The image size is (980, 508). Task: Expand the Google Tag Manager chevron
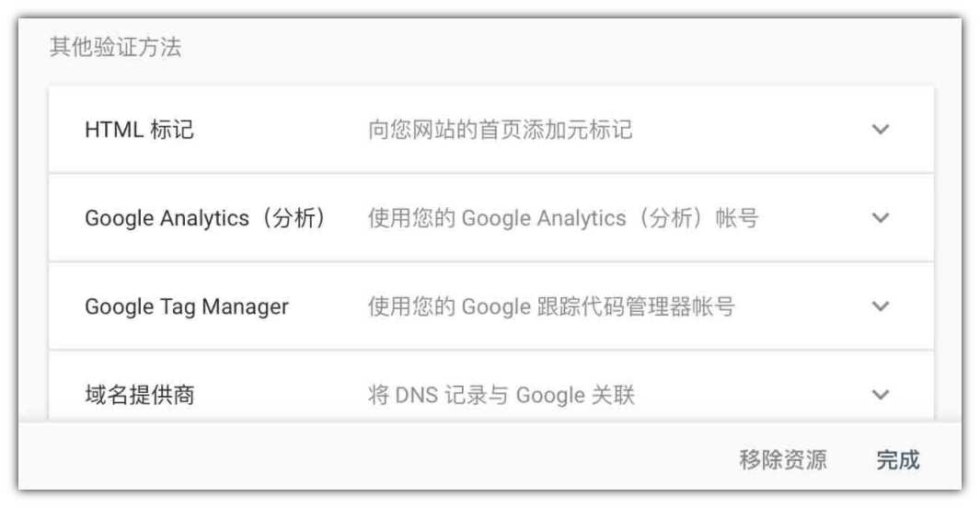coord(880,306)
